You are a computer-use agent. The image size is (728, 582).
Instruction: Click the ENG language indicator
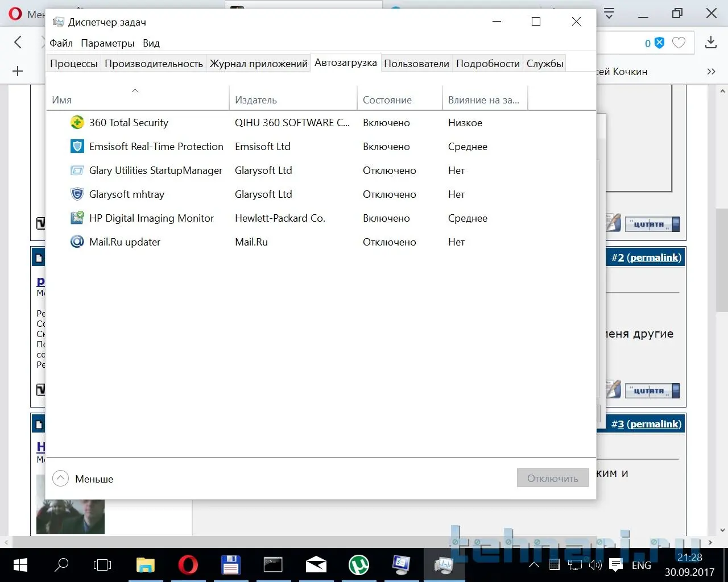(x=642, y=566)
